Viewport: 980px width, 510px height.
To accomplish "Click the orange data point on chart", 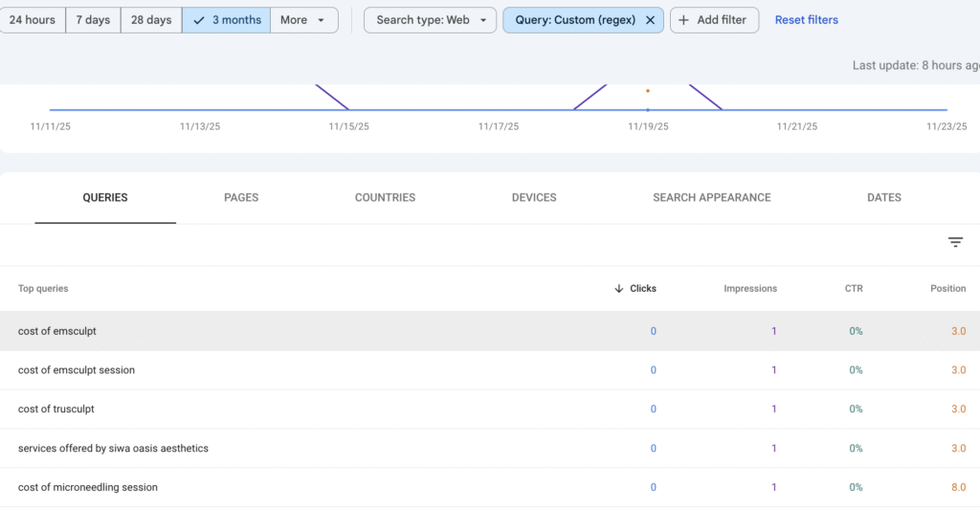I will (648, 91).
